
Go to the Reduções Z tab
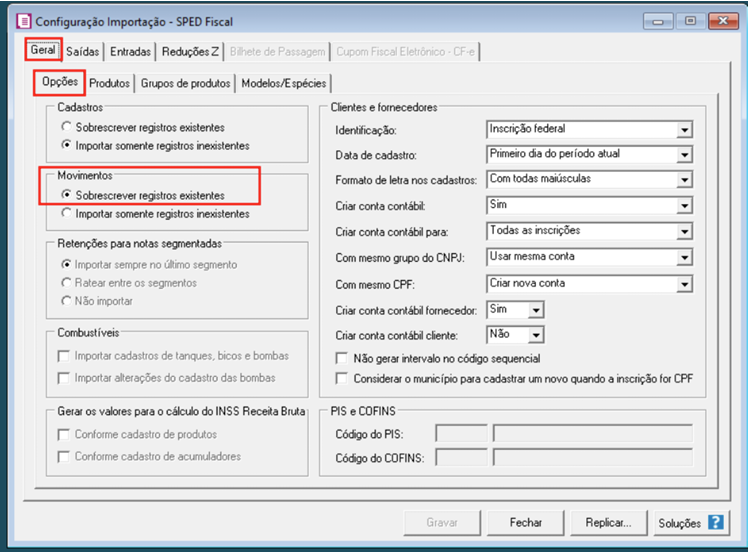(190, 51)
